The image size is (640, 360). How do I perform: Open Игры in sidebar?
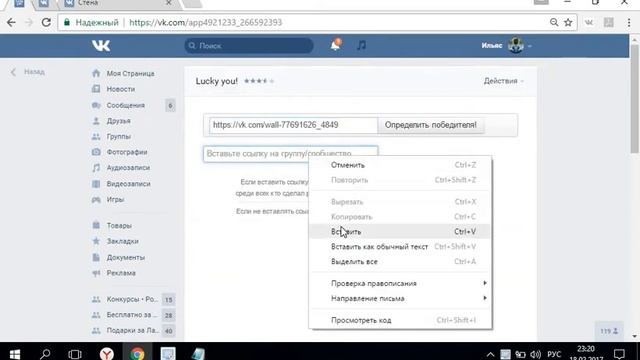115,200
